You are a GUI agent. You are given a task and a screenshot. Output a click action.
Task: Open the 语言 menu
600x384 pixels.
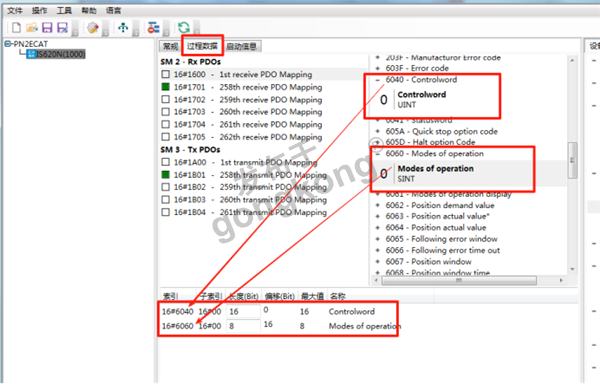pyautogui.click(x=113, y=10)
